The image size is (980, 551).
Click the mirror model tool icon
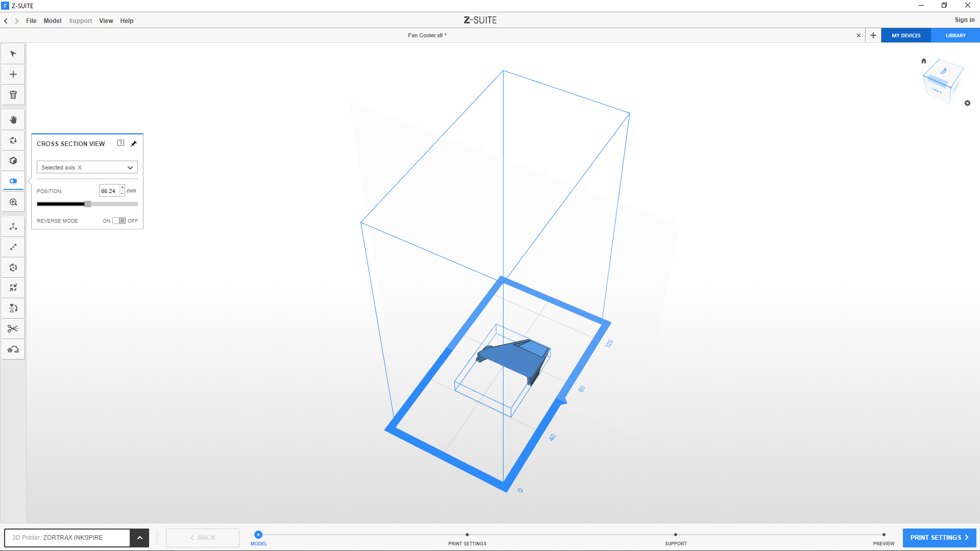13,308
